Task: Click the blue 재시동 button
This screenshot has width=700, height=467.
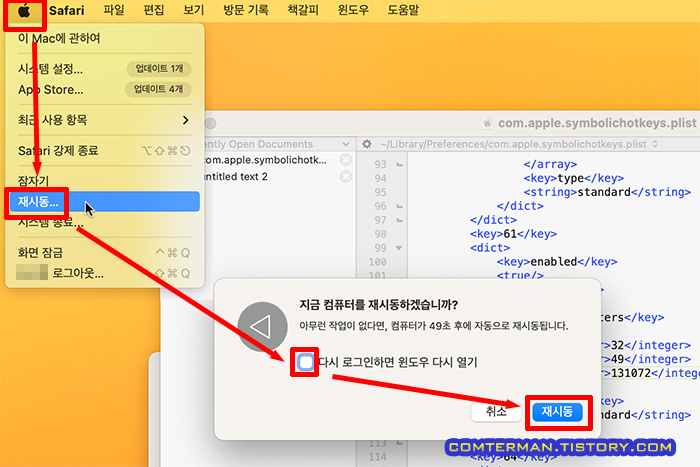Action: click(557, 412)
